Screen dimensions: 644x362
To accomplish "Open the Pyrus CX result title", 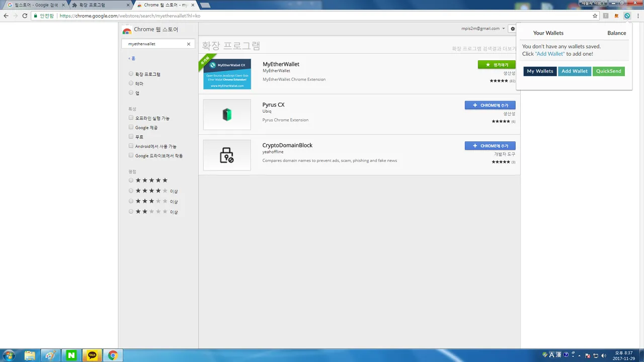I will (273, 105).
